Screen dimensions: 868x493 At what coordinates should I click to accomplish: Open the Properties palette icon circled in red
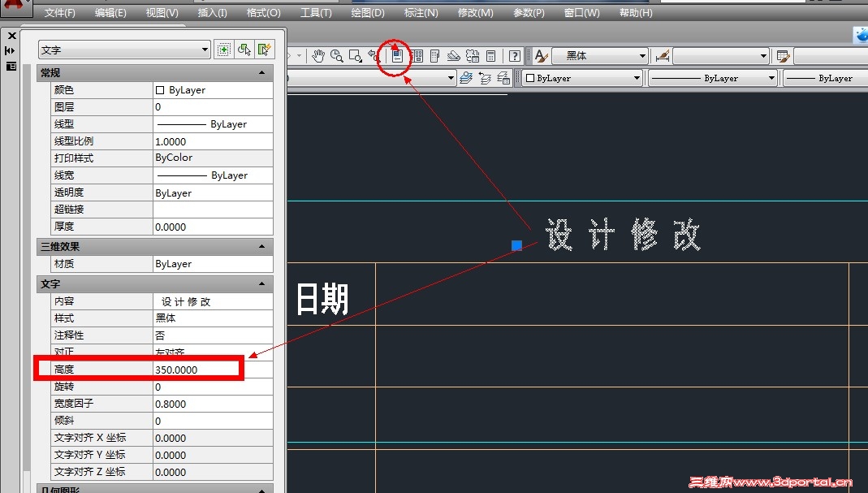[x=397, y=55]
